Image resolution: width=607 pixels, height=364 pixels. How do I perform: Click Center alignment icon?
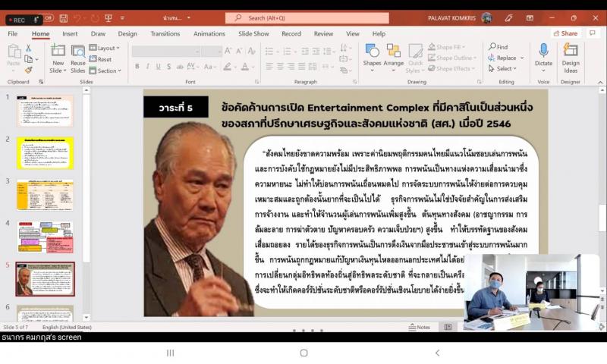(280, 67)
